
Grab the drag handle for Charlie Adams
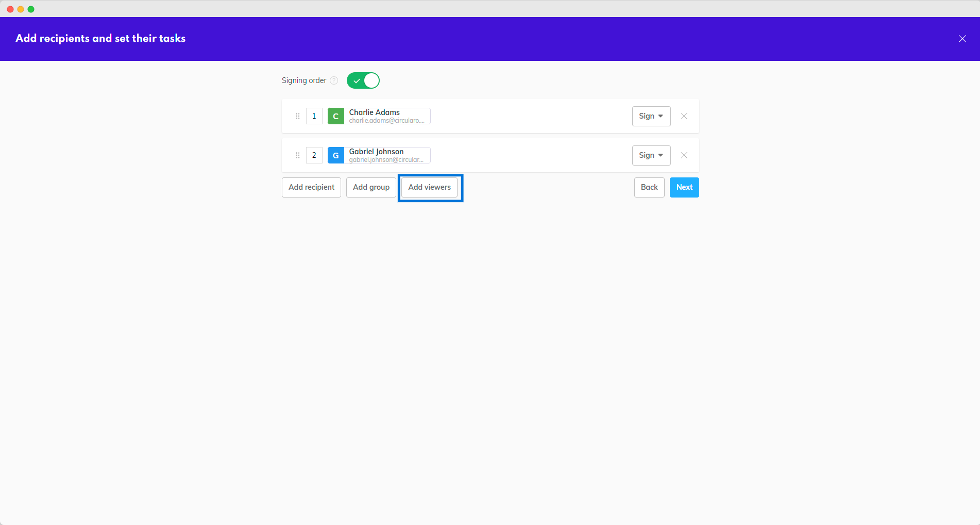pos(297,116)
